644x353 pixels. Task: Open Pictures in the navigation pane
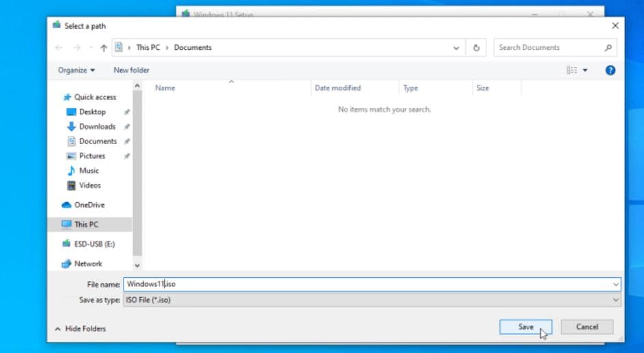coord(92,156)
